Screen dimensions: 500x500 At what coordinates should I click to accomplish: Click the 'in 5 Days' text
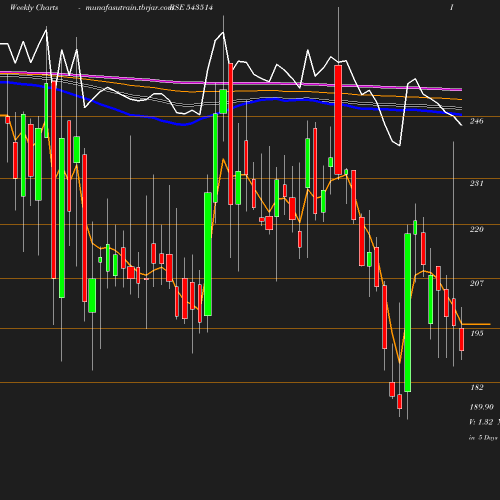[x=483, y=438]
